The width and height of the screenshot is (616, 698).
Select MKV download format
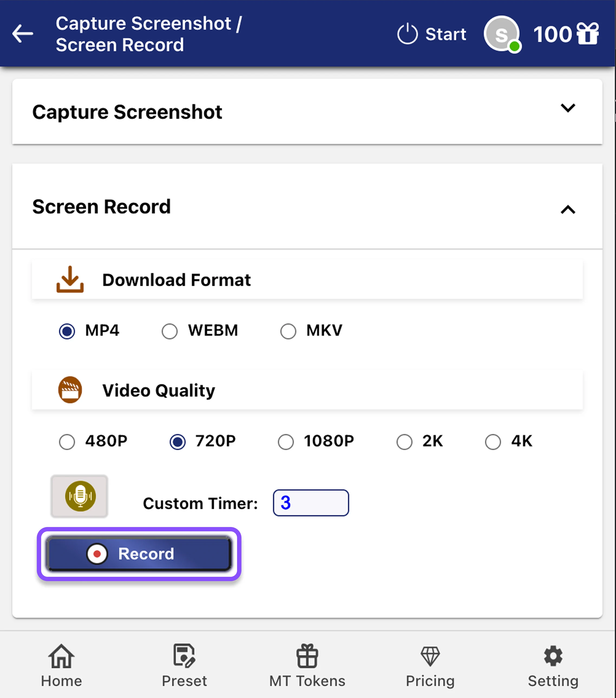coord(288,331)
